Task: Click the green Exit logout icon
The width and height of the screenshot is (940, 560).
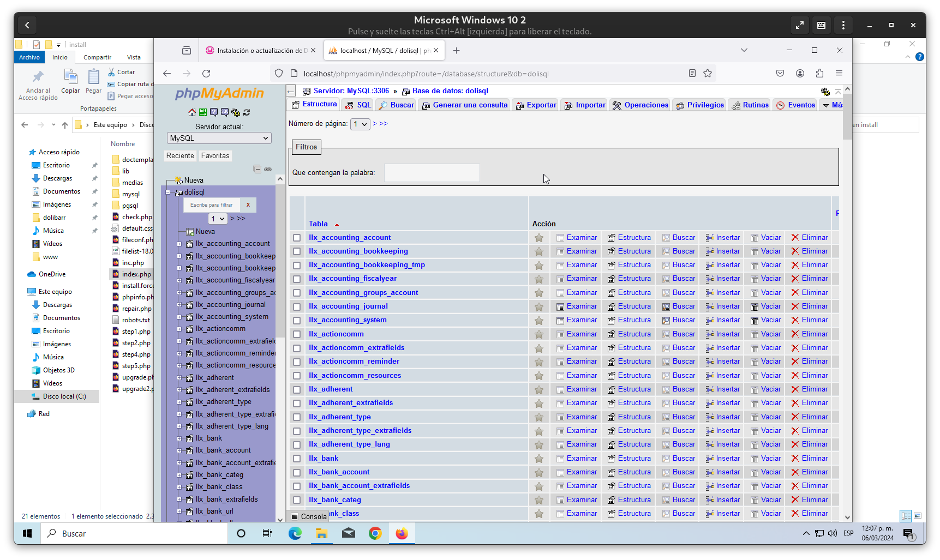Action: (203, 112)
